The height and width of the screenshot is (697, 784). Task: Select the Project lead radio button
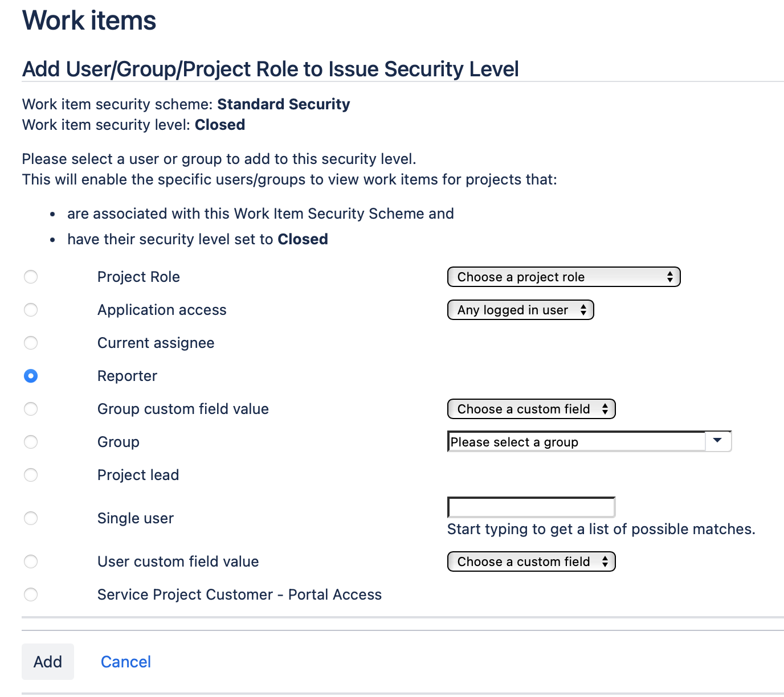tap(31, 475)
